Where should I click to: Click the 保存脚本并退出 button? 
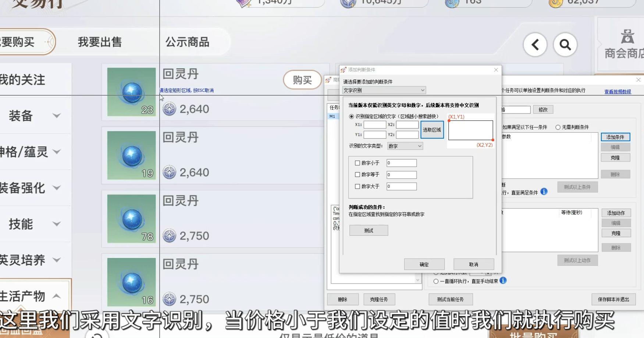(x=613, y=299)
